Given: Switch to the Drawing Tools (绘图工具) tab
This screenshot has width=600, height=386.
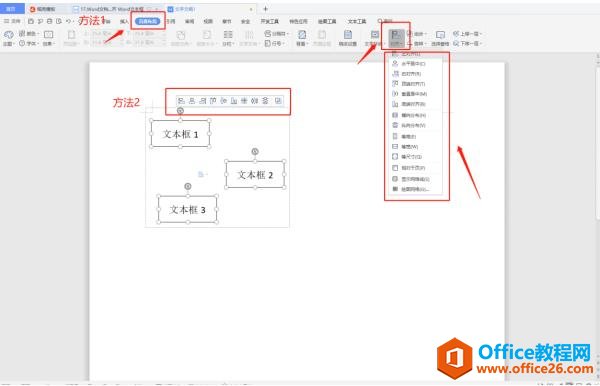Looking at the screenshot, I should (327, 21).
